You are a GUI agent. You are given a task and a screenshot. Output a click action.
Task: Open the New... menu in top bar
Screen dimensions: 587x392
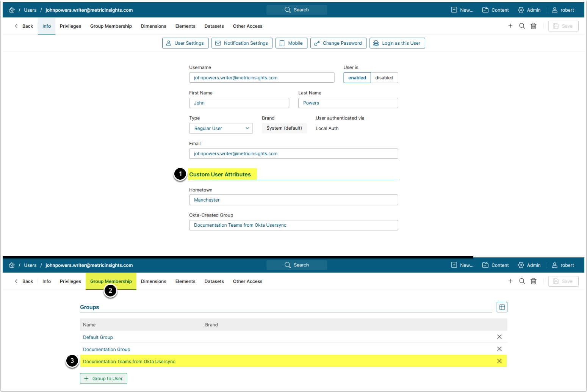[x=462, y=10]
